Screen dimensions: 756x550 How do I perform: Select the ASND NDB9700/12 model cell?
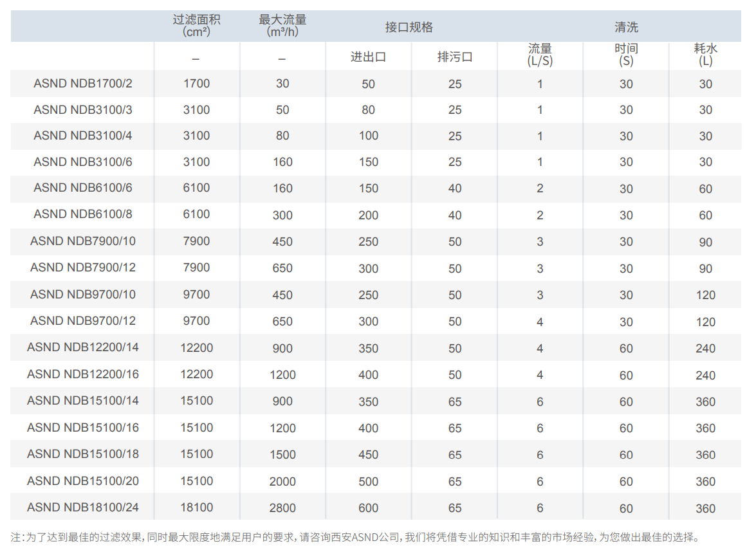pyautogui.click(x=83, y=321)
